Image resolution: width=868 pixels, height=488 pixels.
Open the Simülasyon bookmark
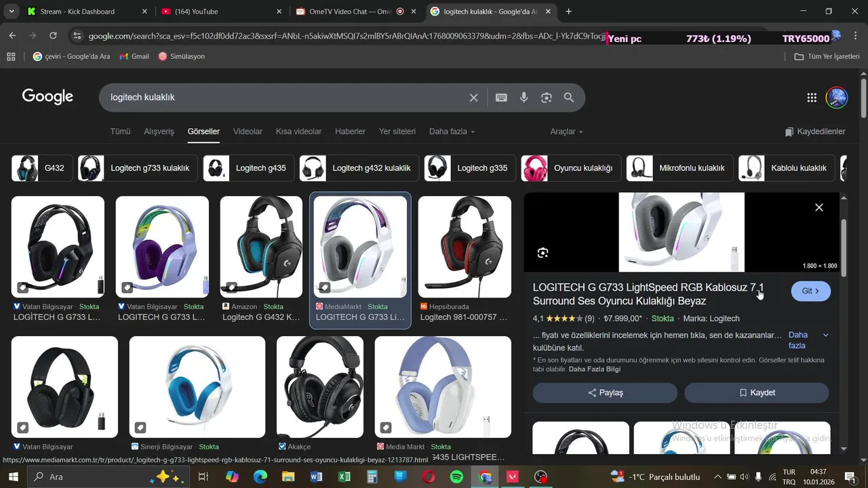(181, 56)
